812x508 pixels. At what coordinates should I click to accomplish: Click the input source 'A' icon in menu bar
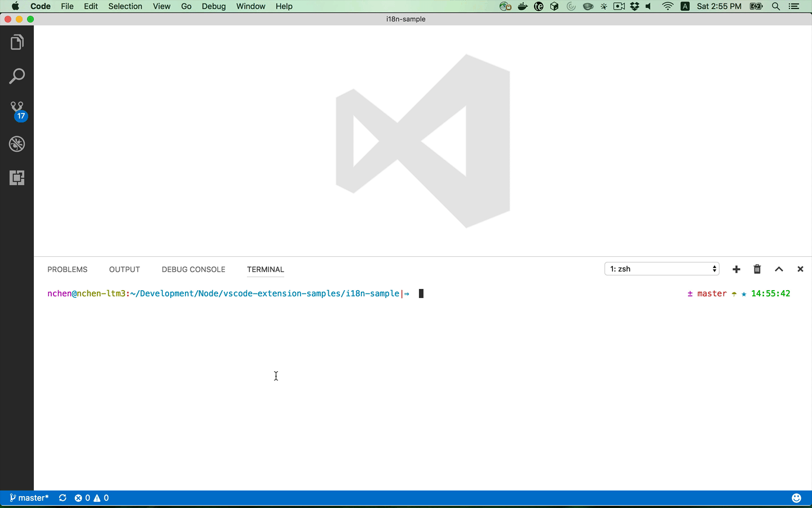click(685, 6)
